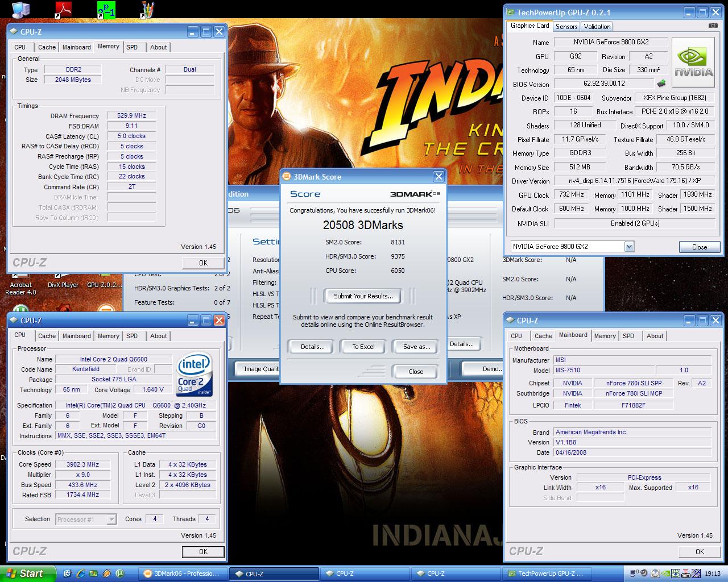Open My Computer desktop icon

pyautogui.click(x=20, y=9)
